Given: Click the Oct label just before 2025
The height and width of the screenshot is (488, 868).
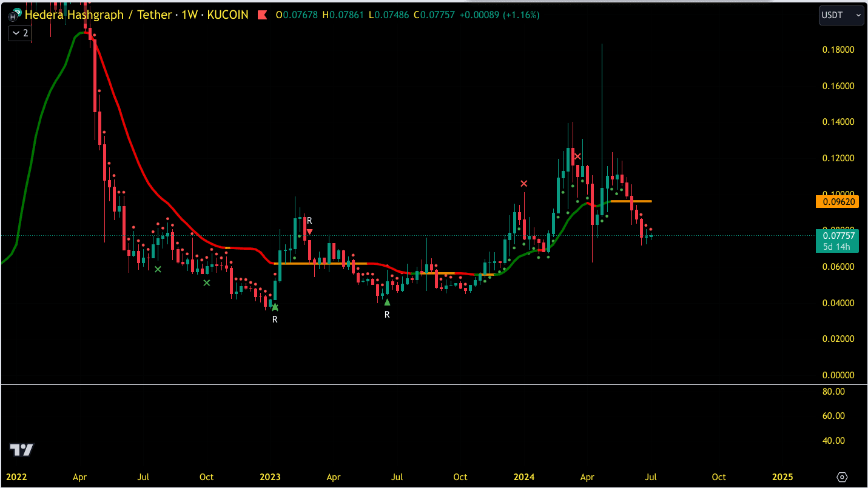Looking at the screenshot, I should click(719, 477).
